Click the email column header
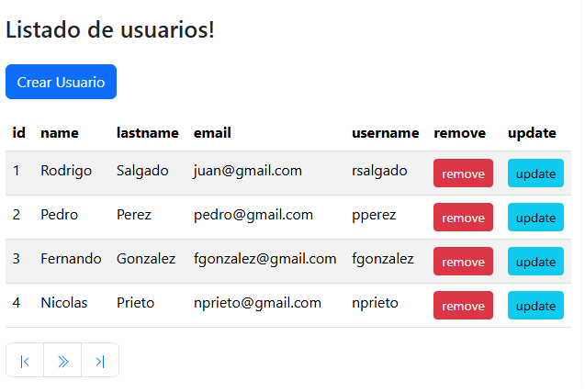Screen dimensions: 585x392 pyautogui.click(x=212, y=133)
